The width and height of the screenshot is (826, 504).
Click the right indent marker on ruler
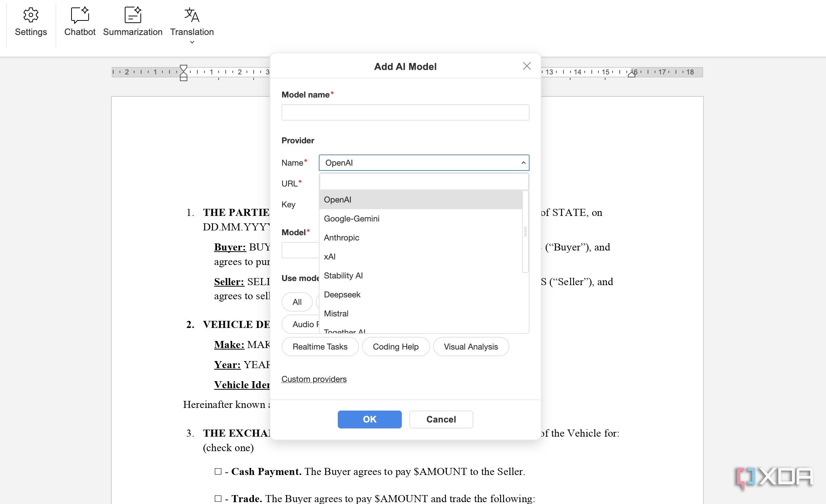pyautogui.click(x=631, y=74)
